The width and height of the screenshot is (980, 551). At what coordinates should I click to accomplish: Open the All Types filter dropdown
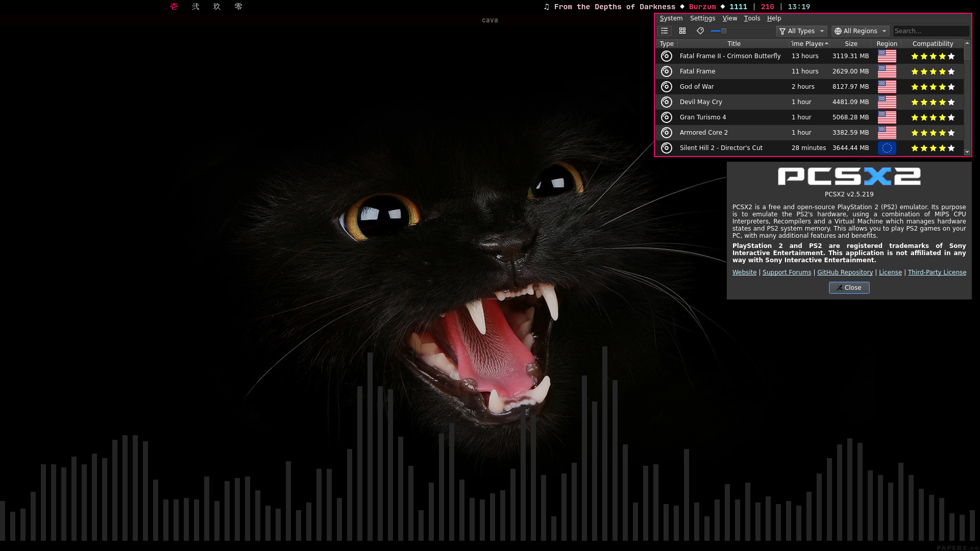[801, 31]
